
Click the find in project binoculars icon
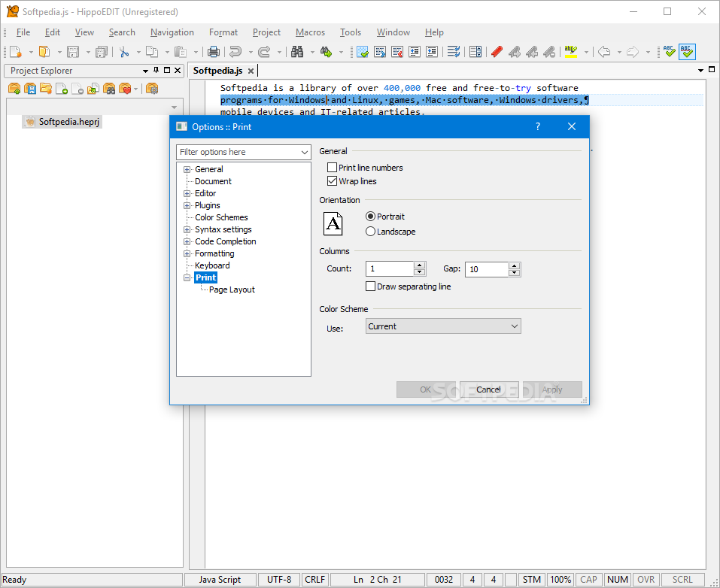[109, 89]
